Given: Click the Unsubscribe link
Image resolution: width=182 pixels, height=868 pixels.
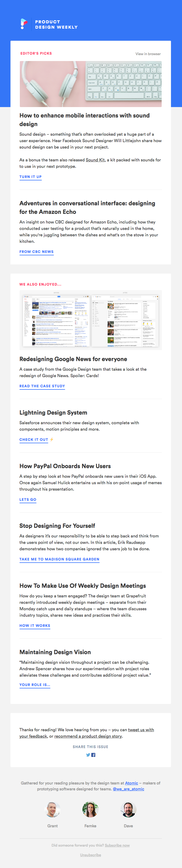Looking at the screenshot, I should 91,855.
